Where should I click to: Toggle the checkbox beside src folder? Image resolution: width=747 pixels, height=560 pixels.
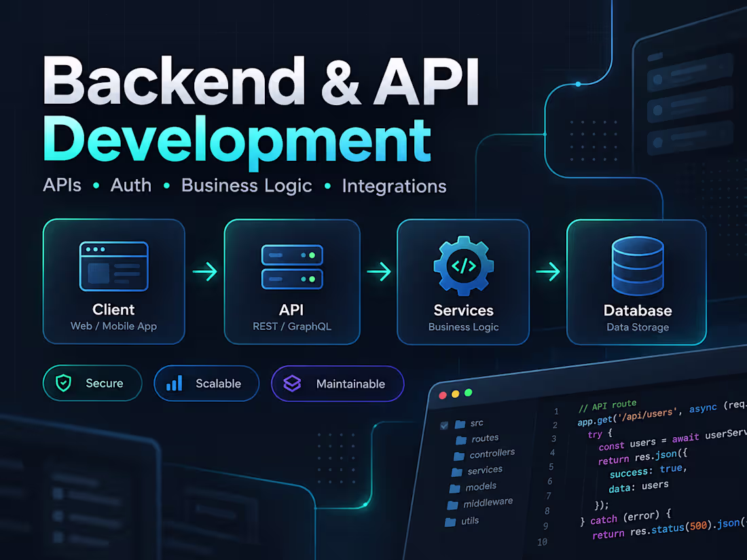point(444,425)
